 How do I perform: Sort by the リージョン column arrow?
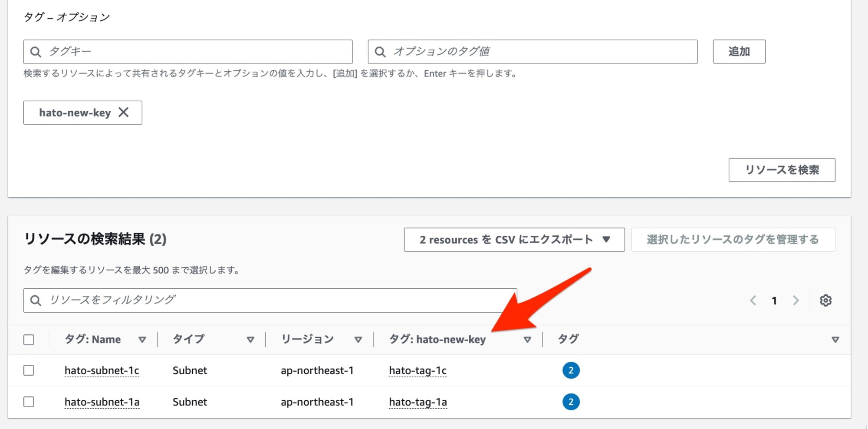(x=358, y=340)
